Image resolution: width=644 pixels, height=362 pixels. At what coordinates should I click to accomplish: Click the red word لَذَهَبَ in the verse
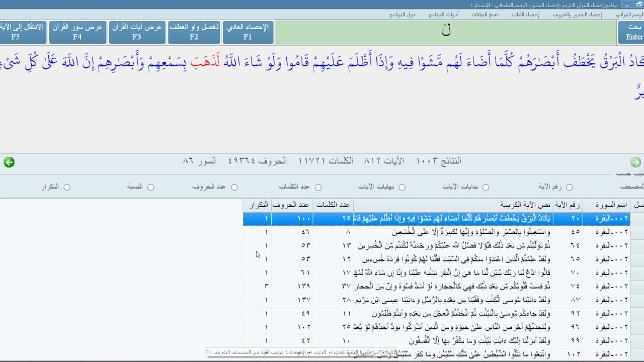pyautogui.click(x=205, y=62)
